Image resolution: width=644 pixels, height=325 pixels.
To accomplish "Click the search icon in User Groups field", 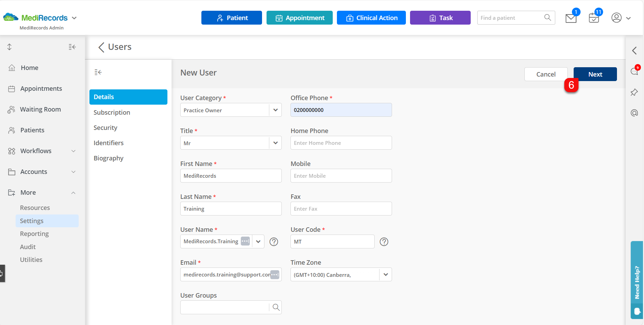I will point(276,307).
